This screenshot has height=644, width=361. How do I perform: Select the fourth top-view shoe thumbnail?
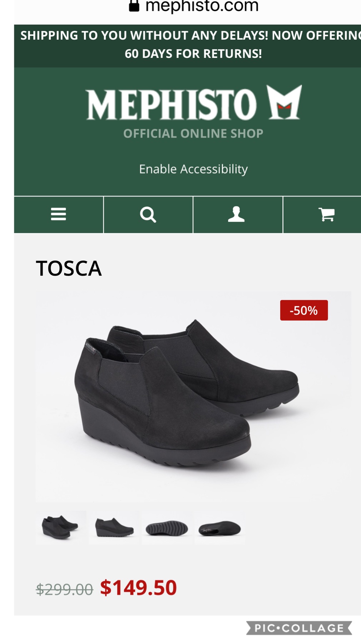219,528
